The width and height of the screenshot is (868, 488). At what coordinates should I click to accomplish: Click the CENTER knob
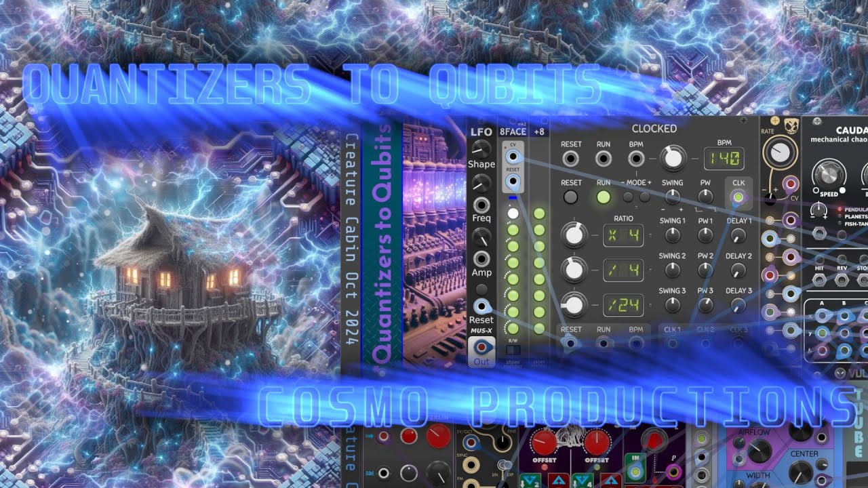[x=802, y=472]
